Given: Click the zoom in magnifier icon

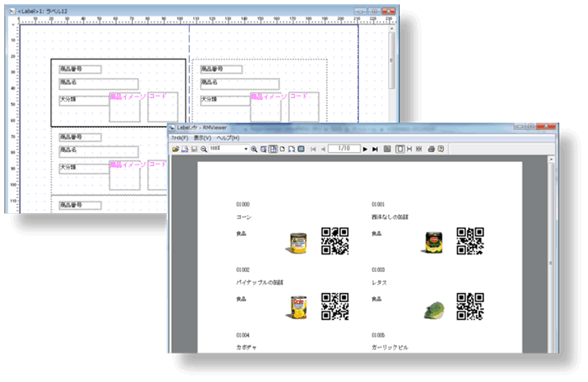Looking at the screenshot, I should (x=255, y=149).
